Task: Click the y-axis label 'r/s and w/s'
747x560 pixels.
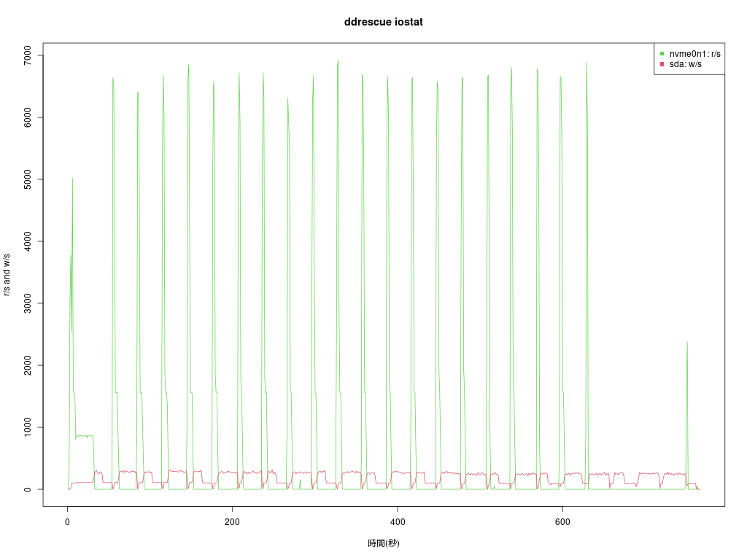Action: click(x=7, y=275)
